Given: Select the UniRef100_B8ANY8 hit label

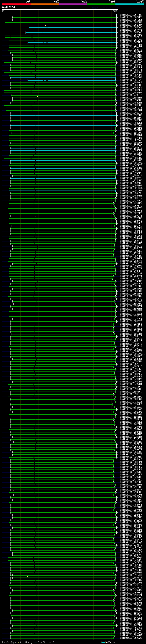Looking at the screenshot, I should pyautogui.click(x=131, y=178).
